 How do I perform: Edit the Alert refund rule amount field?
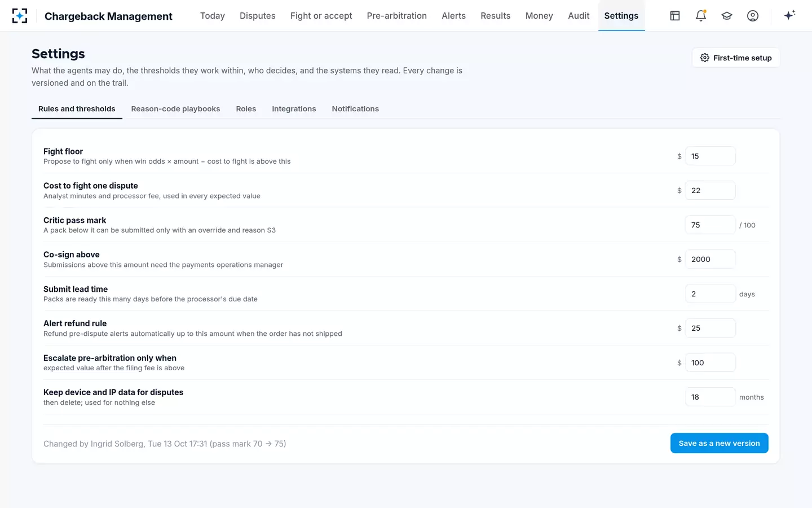point(710,329)
